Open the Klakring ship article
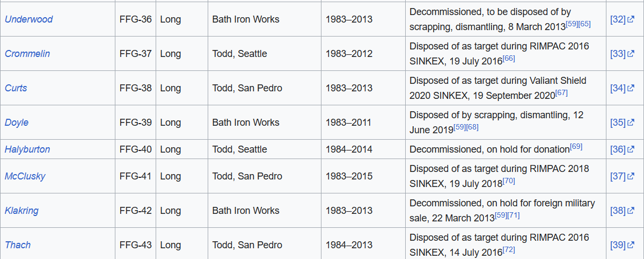This screenshot has width=644, height=259. click(x=21, y=211)
